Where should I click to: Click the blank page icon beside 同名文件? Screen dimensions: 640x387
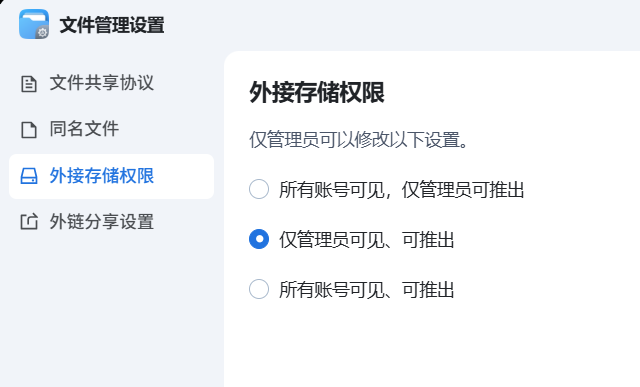point(29,130)
